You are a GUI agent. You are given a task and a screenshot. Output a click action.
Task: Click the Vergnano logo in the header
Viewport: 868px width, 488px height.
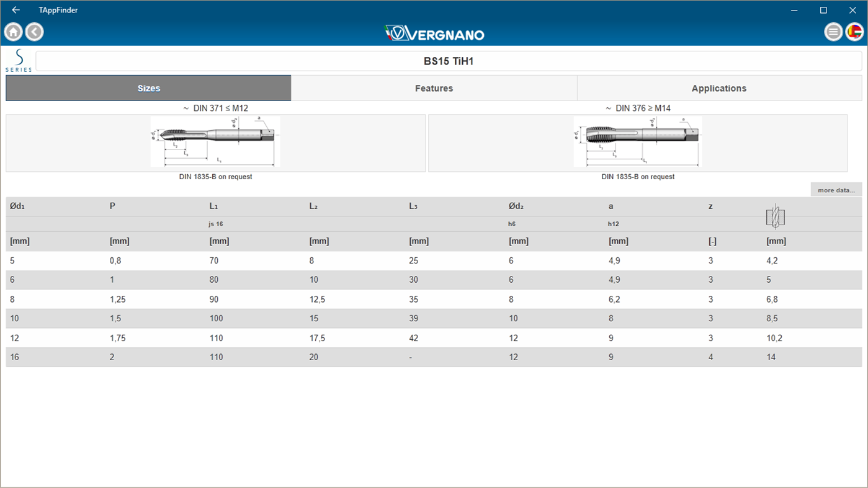tap(434, 33)
